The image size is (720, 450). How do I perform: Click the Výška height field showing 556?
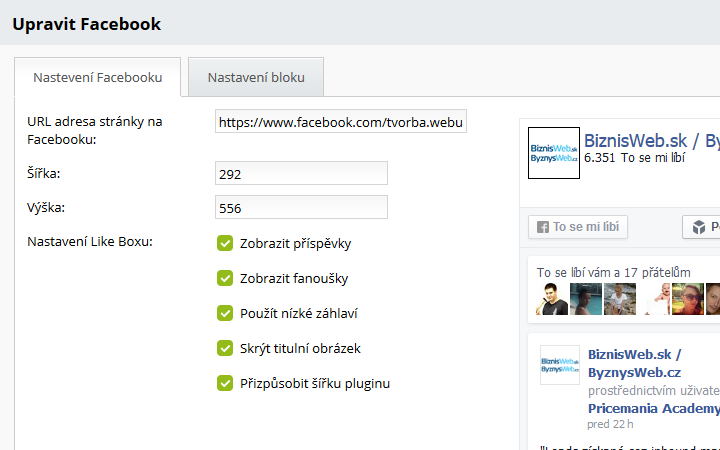tap(301, 207)
